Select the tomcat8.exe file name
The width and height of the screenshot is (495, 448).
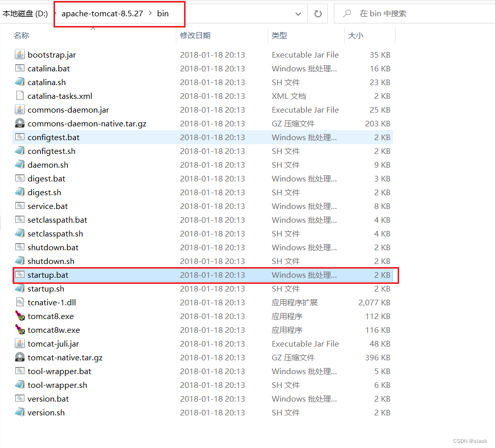[x=51, y=317]
